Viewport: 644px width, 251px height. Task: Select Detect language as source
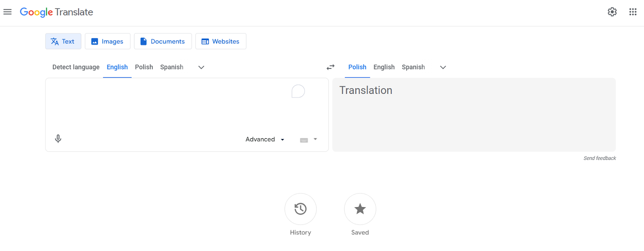(76, 67)
